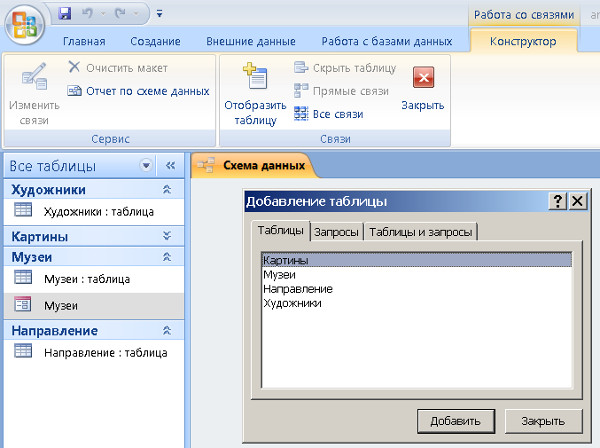Viewport: 600px width, 448px height.
Task: Click the Очистить макет button
Action: (x=117, y=68)
